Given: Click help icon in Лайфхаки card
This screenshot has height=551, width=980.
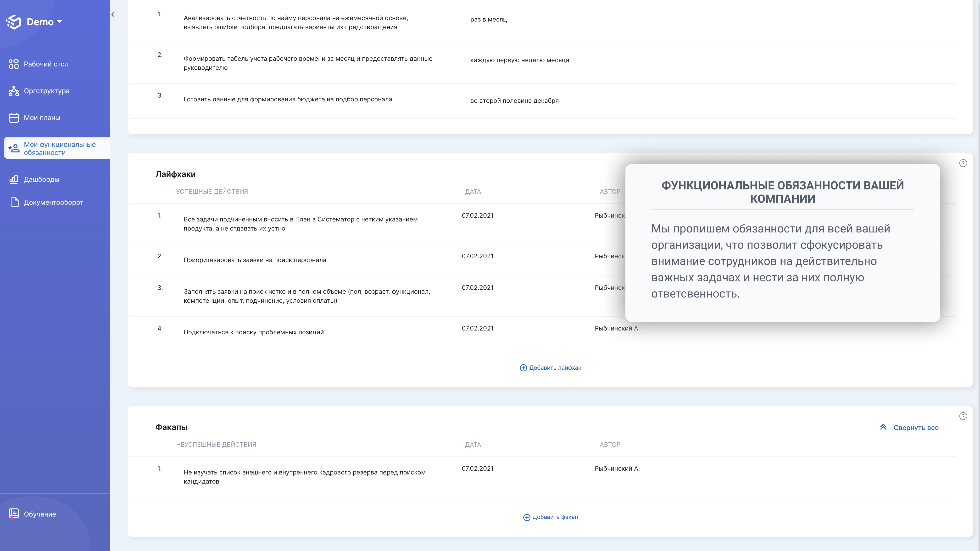Looking at the screenshot, I should tap(963, 163).
